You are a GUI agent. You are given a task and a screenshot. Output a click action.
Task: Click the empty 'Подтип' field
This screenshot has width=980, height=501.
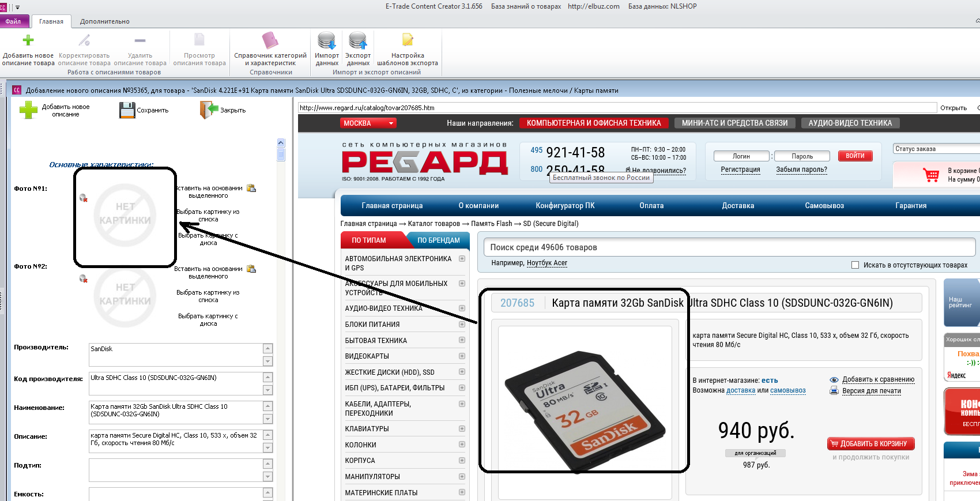tap(176, 470)
